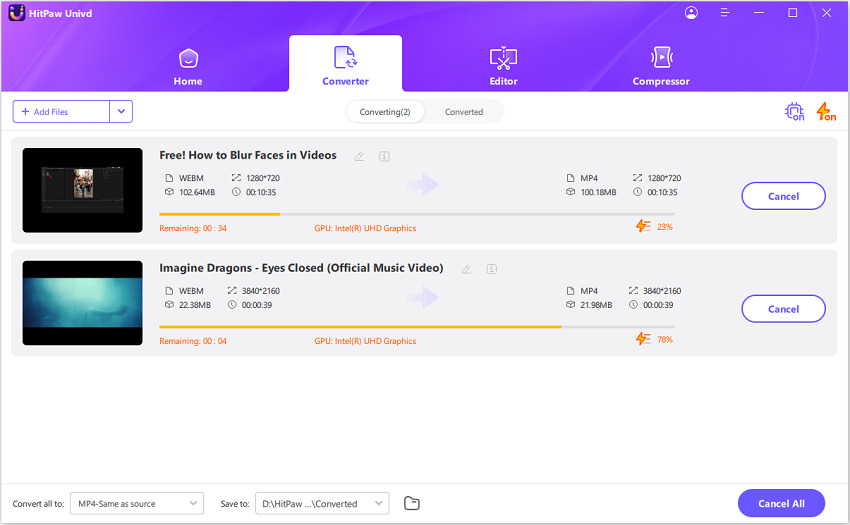Switch to the Converter tab

pos(345,64)
